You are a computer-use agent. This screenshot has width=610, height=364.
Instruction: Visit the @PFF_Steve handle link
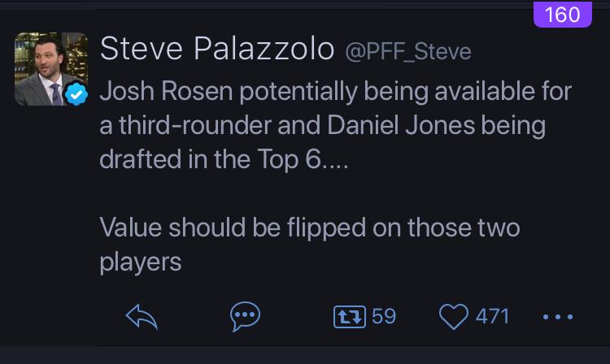point(408,53)
